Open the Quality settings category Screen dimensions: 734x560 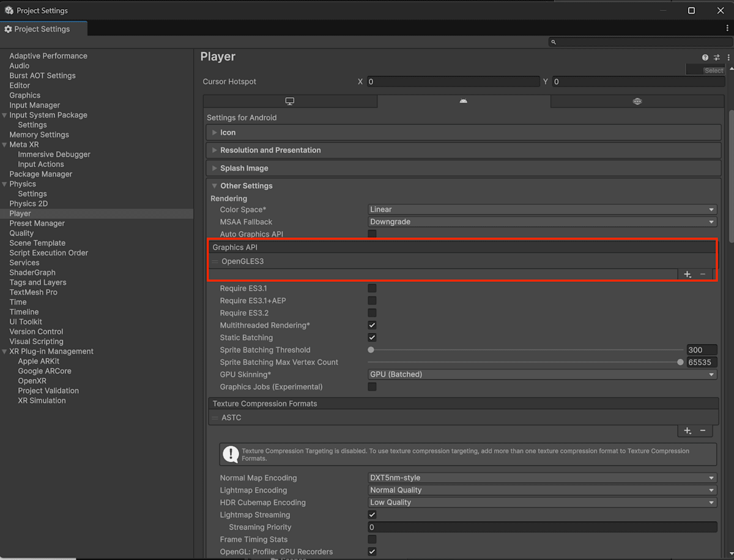21,233
